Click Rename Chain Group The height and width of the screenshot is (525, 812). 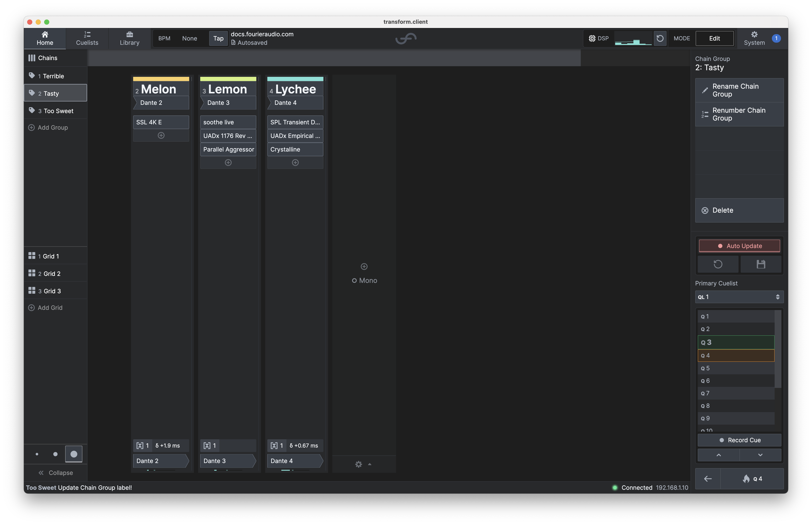pos(739,90)
